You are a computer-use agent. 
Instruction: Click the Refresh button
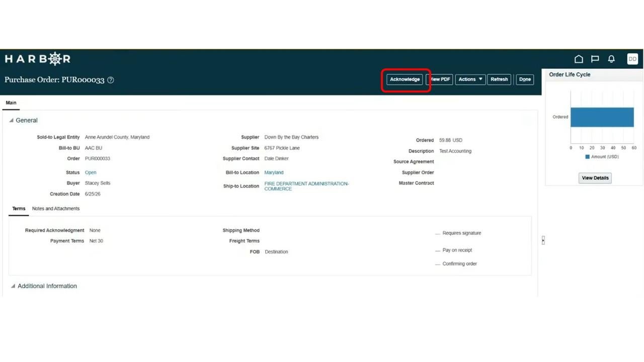(x=499, y=79)
